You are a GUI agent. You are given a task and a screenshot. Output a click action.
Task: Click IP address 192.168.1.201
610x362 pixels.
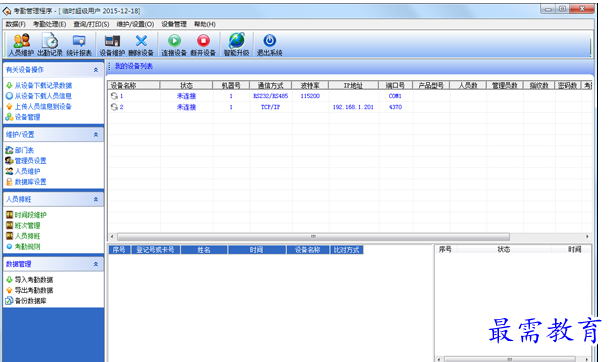click(353, 107)
